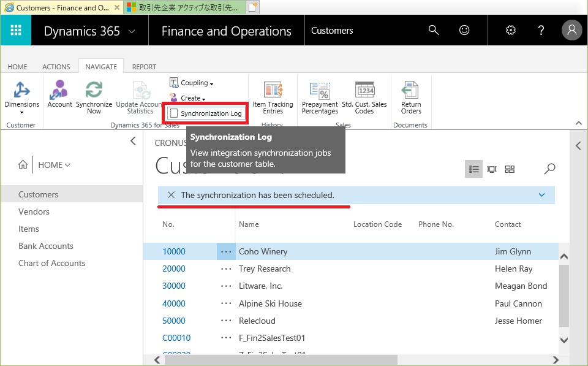Collapse the ribbon with the chevron
Image resolution: width=588 pixels, height=366 pixels.
click(x=579, y=123)
